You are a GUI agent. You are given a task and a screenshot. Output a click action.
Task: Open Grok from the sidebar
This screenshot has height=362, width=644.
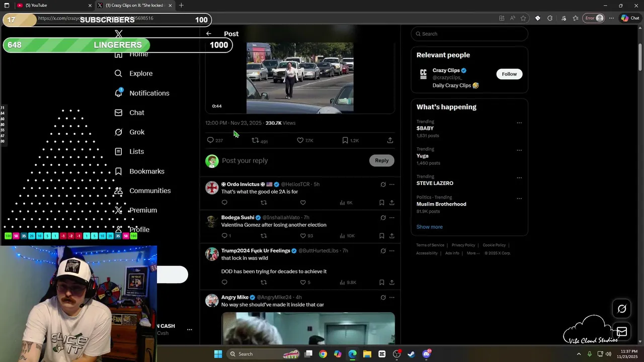click(x=129, y=132)
